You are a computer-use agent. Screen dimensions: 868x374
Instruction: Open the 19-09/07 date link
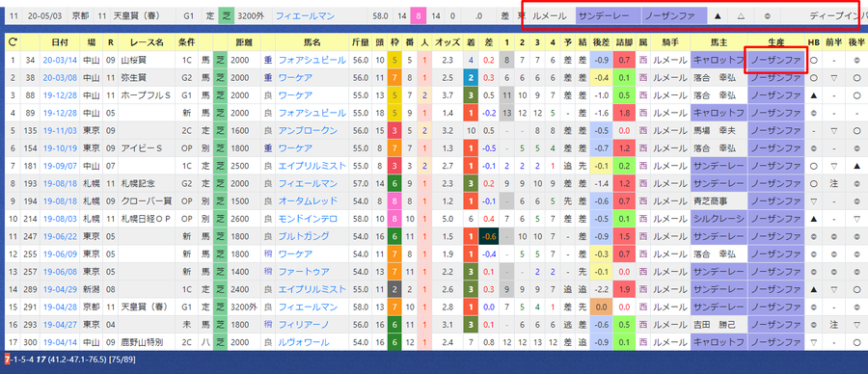(60, 166)
